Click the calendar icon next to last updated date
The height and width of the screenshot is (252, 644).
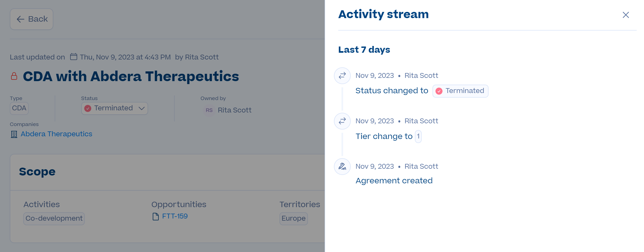point(74,57)
